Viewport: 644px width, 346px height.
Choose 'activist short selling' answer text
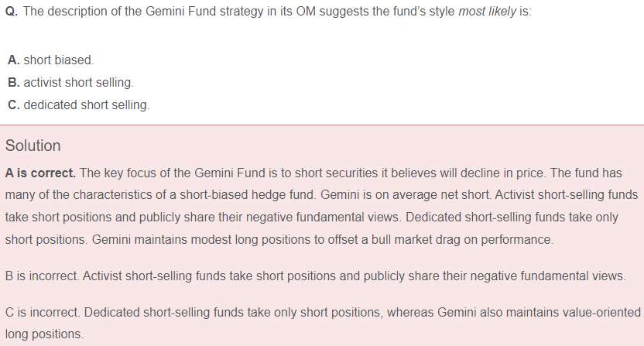[78, 83]
